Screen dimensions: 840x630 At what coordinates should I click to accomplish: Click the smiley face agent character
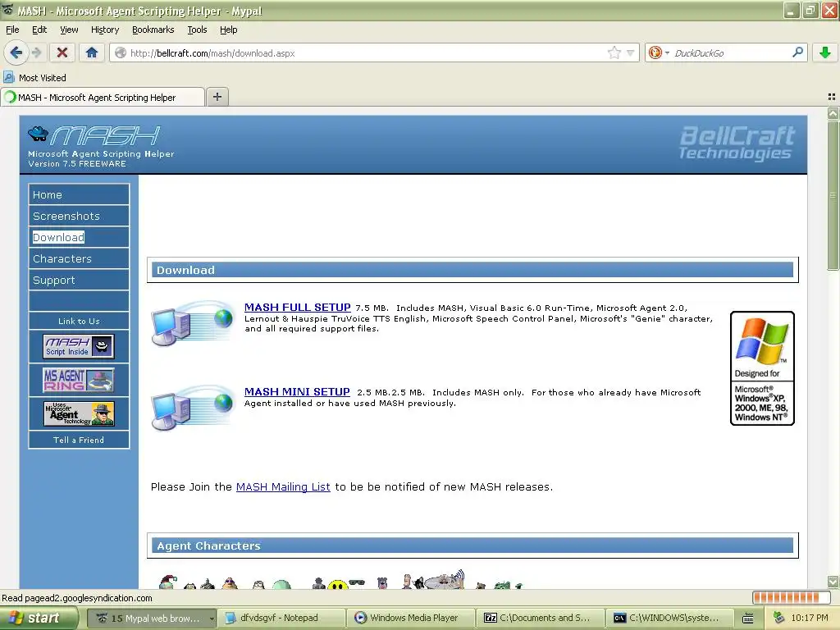[337, 585]
